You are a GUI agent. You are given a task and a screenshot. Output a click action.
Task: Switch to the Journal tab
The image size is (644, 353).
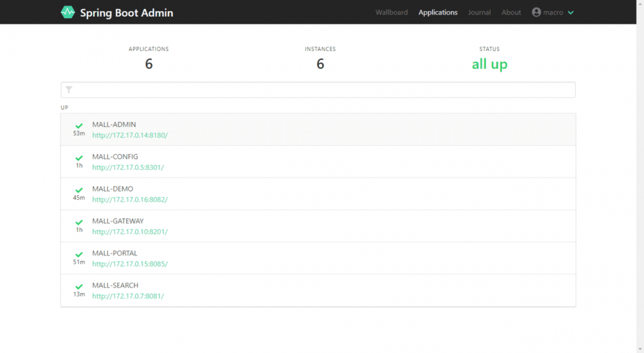[x=479, y=12]
